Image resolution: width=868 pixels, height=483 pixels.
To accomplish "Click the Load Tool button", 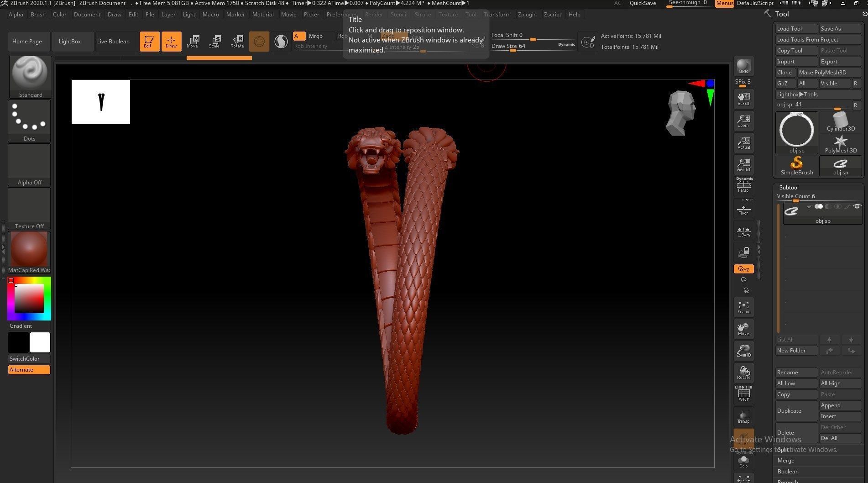I will [x=796, y=29].
